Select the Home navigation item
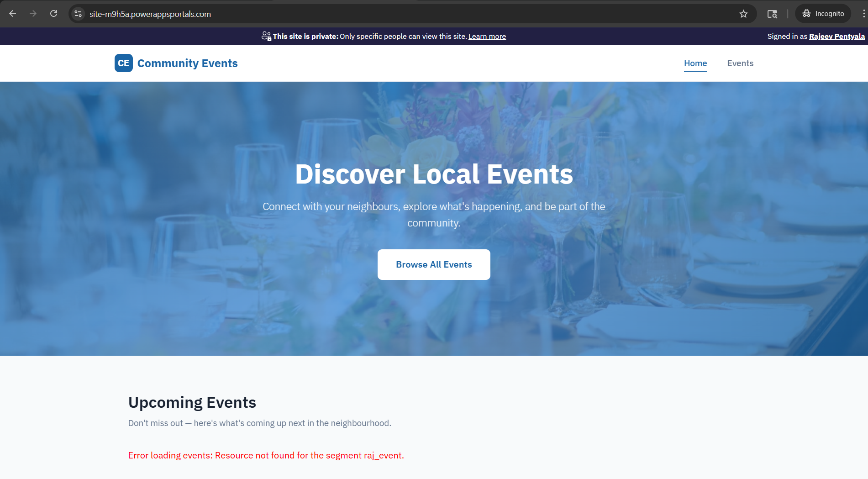The width and height of the screenshot is (868, 479). (x=695, y=63)
